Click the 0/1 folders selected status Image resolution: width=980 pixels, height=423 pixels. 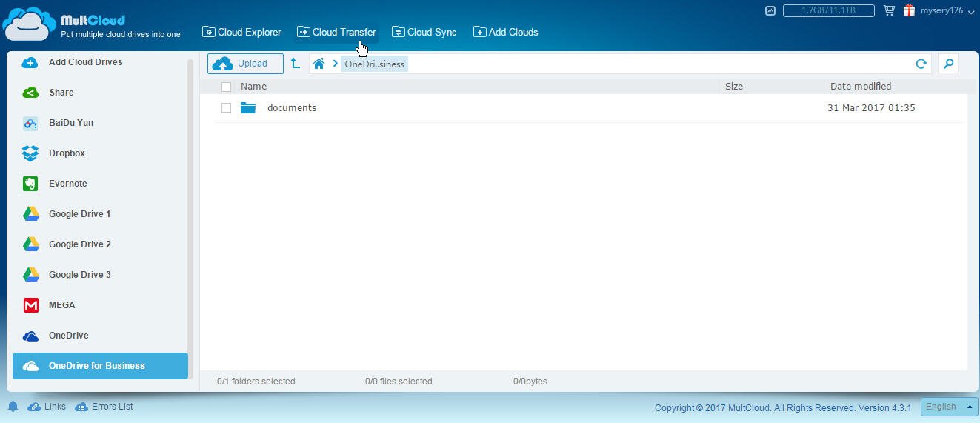[x=256, y=382]
